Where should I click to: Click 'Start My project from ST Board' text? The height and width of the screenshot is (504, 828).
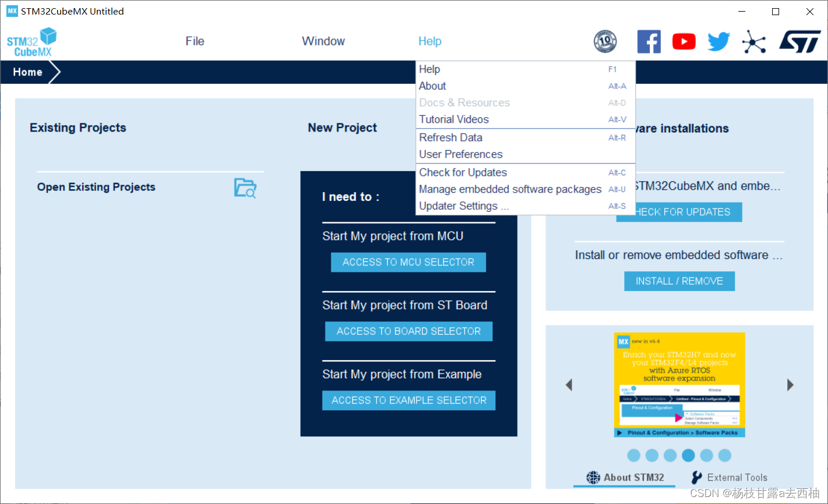[x=405, y=306]
